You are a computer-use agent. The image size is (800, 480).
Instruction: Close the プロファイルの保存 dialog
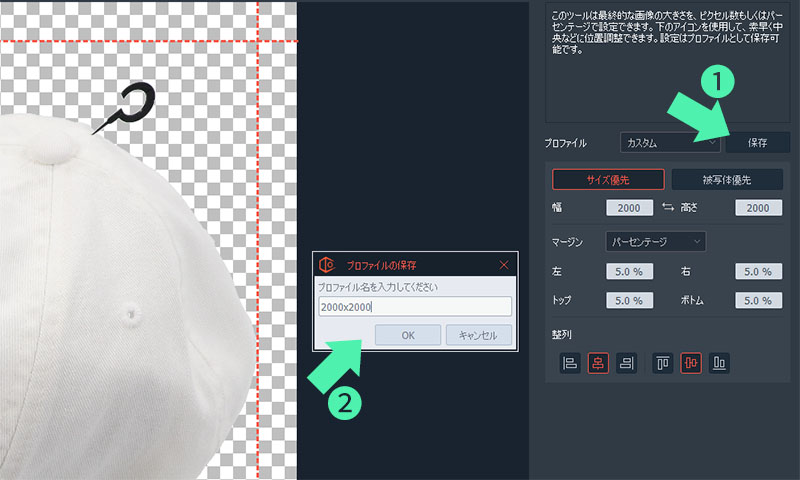[504, 265]
